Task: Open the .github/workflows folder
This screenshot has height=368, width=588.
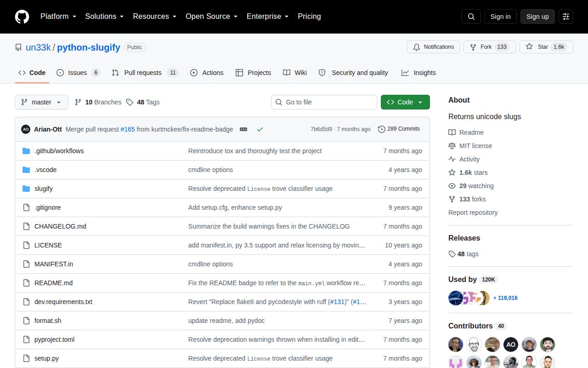Action: (x=59, y=151)
